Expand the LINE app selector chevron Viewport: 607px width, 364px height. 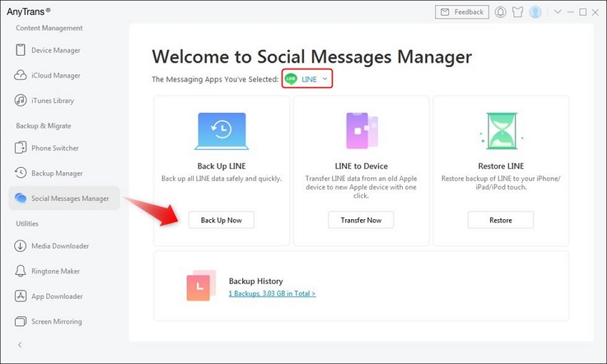click(325, 79)
